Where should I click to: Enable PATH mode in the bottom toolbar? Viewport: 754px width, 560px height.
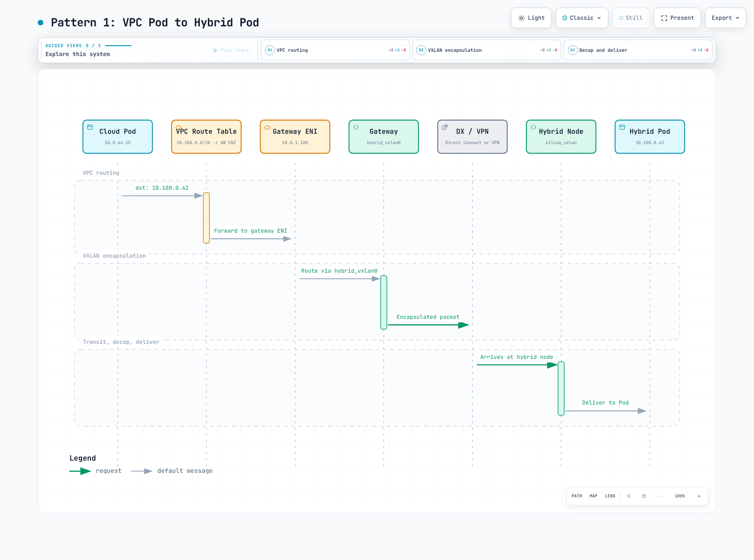(577, 496)
